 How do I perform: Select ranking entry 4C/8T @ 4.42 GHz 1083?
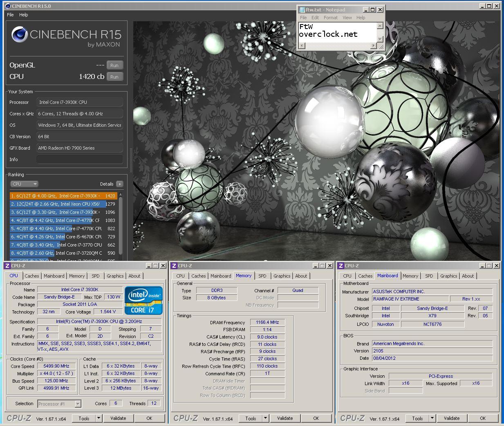point(63,220)
